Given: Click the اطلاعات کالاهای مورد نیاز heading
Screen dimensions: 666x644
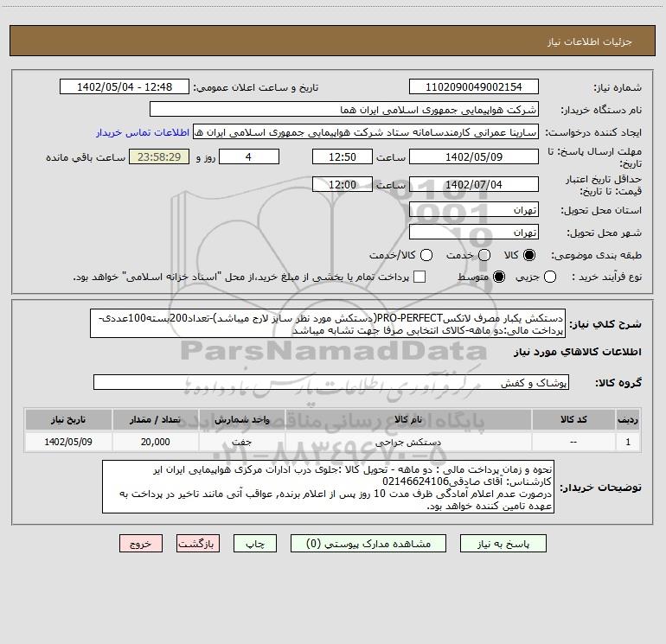Looking at the screenshot, I should pyautogui.click(x=578, y=352).
